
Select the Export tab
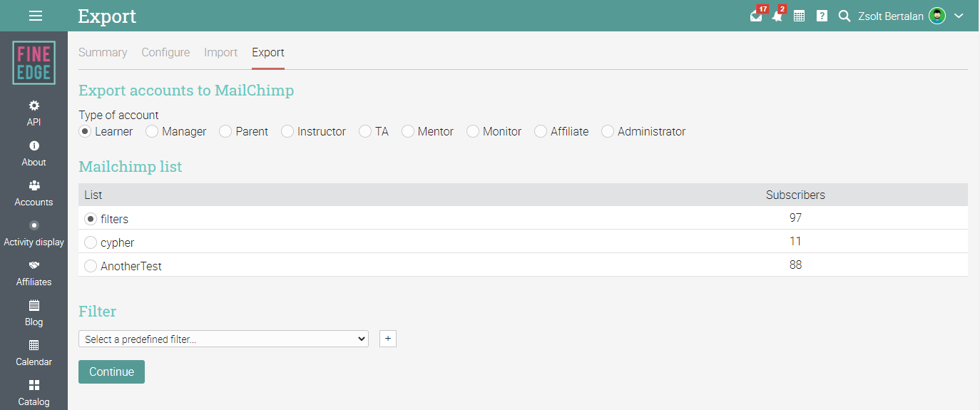point(268,52)
